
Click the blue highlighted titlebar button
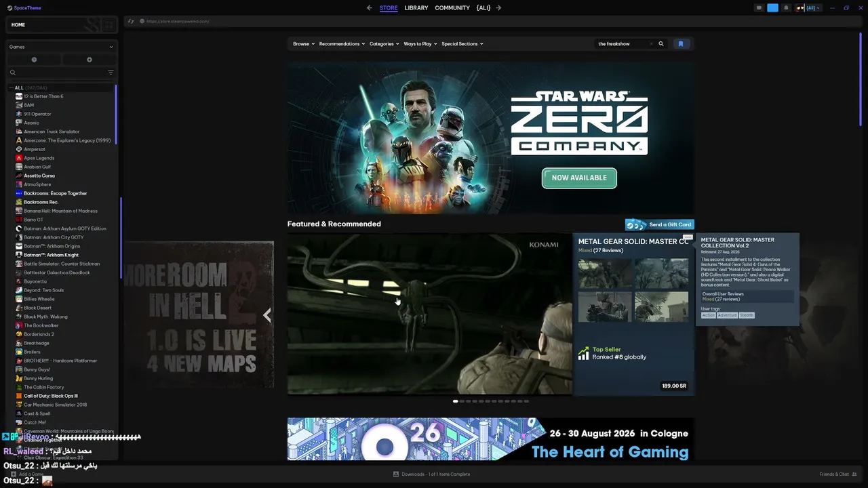[x=772, y=8]
